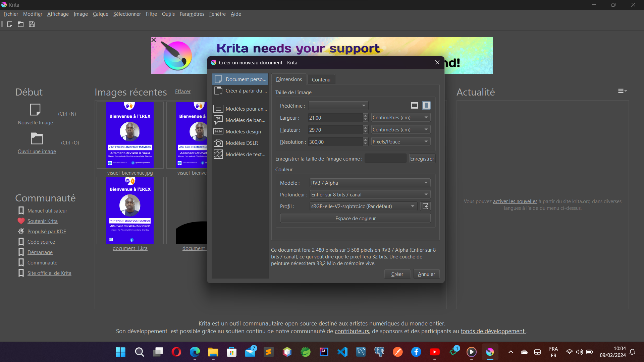Open Modèles de bande dessinée templates

[240, 120]
